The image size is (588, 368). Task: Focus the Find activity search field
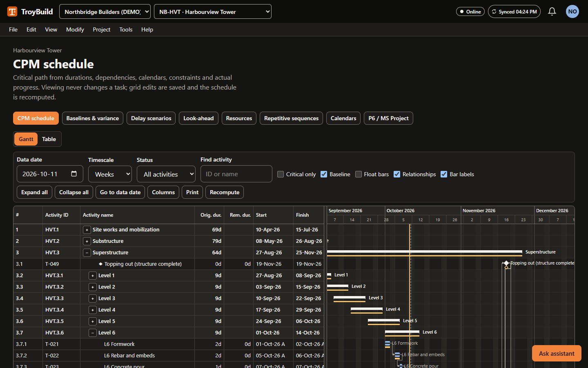[236, 174]
